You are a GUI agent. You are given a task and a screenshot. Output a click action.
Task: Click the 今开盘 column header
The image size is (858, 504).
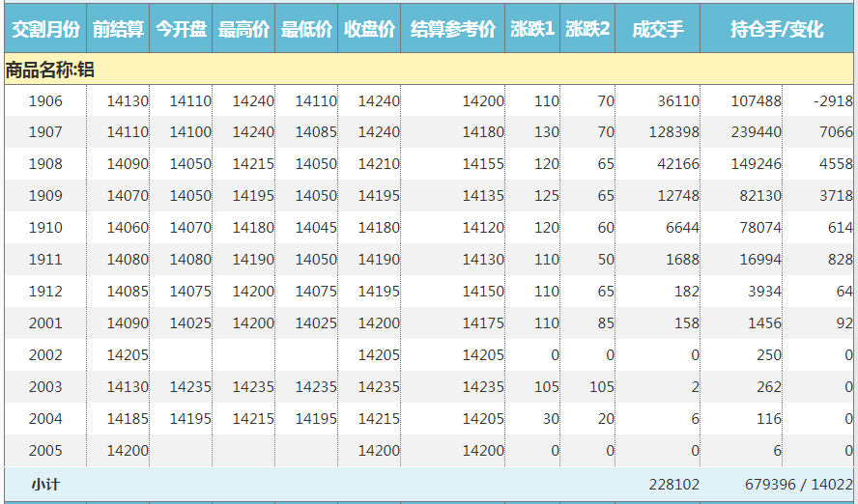[x=181, y=30]
